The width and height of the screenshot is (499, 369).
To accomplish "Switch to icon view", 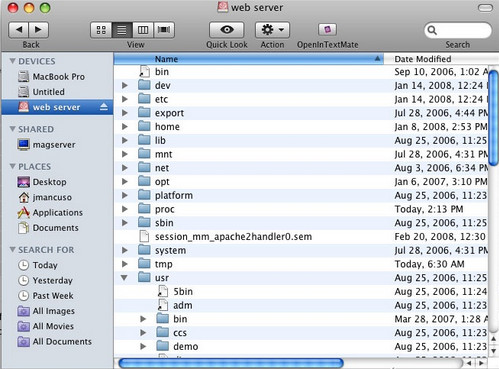I will point(101,30).
